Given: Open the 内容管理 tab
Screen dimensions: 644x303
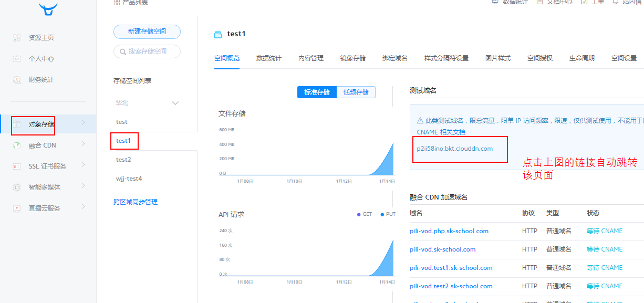Looking at the screenshot, I should tap(310, 58).
